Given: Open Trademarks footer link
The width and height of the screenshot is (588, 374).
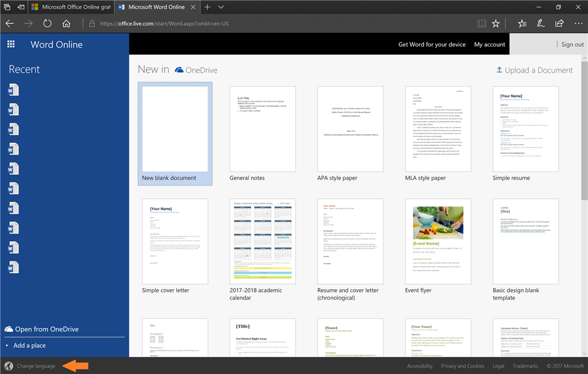Looking at the screenshot, I should [x=525, y=366].
